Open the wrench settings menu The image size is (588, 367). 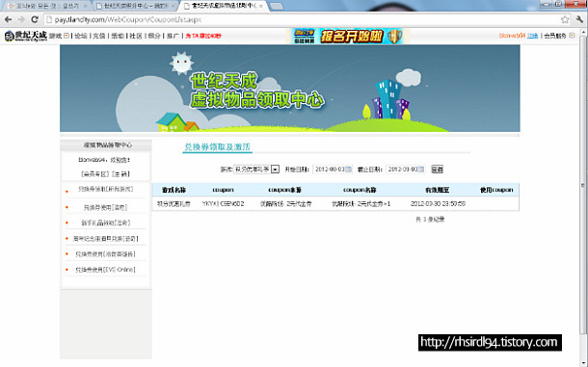coord(579,19)
